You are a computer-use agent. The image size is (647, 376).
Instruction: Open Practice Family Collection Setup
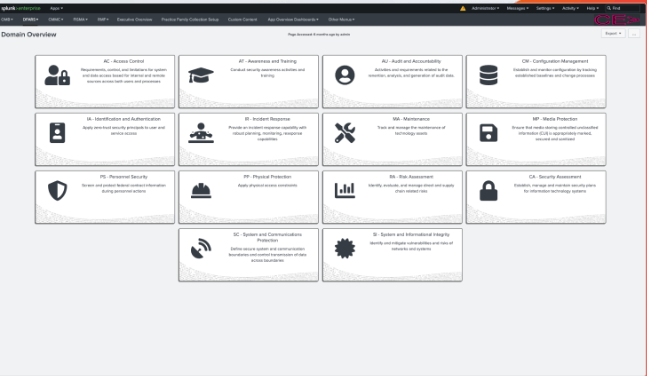coord(190,19)
